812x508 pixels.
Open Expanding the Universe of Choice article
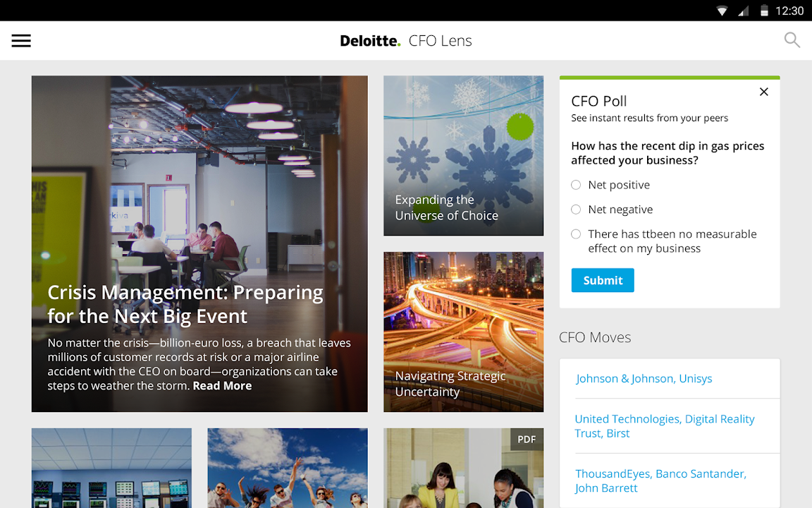[x=464, y=156]
